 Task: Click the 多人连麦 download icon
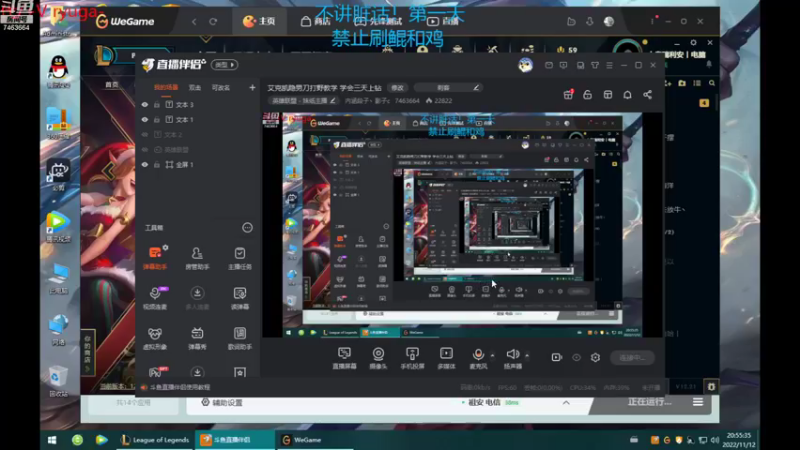coord(197,292)
